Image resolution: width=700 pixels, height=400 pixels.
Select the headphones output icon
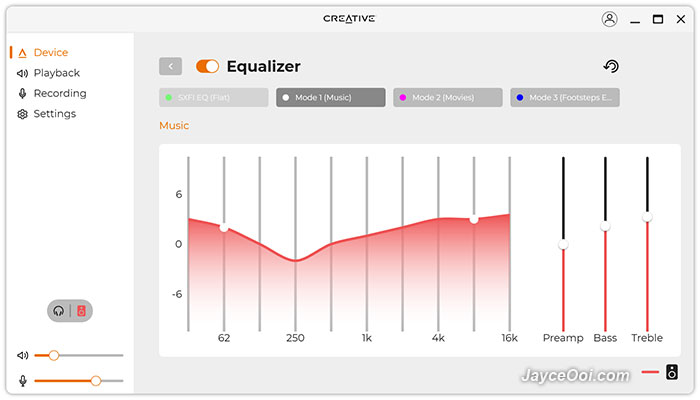(58, 311)
